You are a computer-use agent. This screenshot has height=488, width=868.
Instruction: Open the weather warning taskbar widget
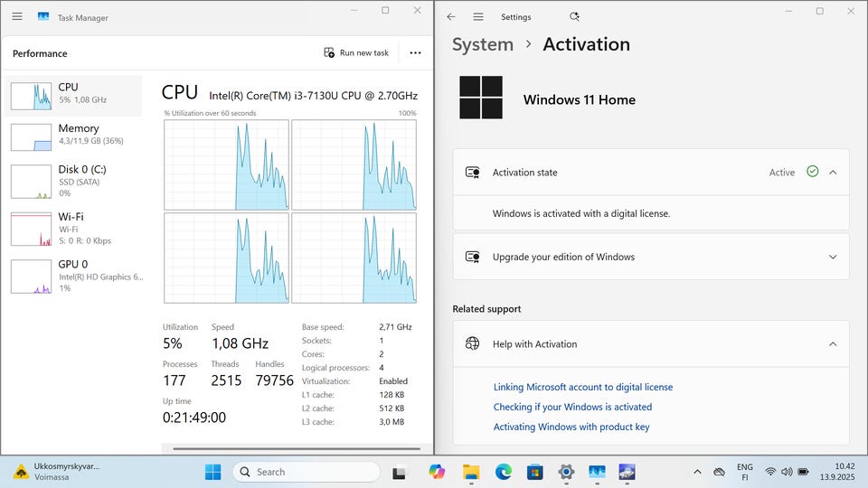point(56,472)
